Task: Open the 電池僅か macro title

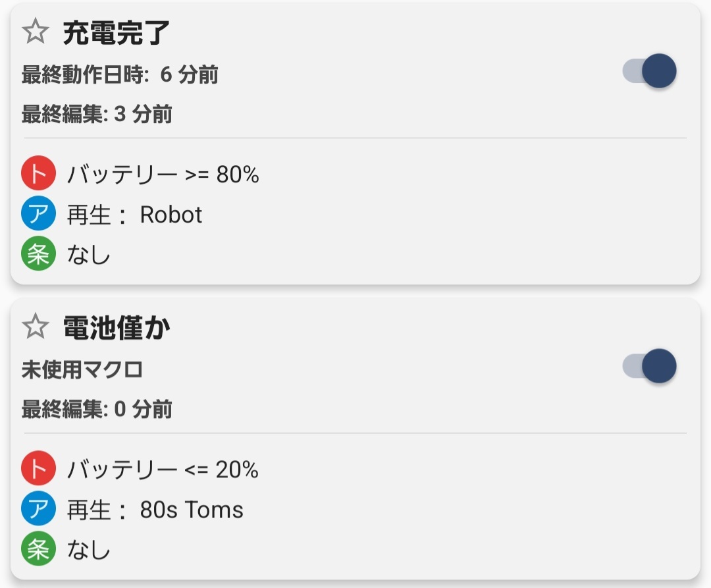Action: [x=117, y=328]
